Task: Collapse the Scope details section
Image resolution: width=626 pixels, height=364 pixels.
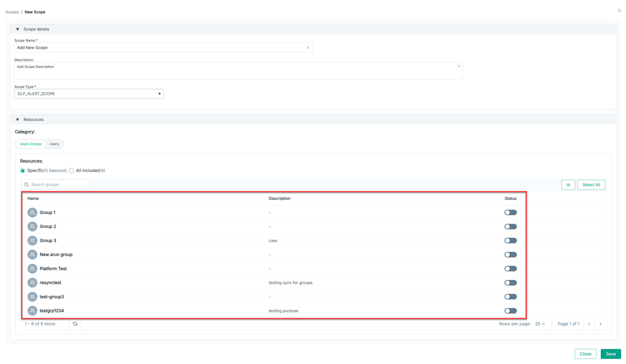Action: (x=18, y=29)
